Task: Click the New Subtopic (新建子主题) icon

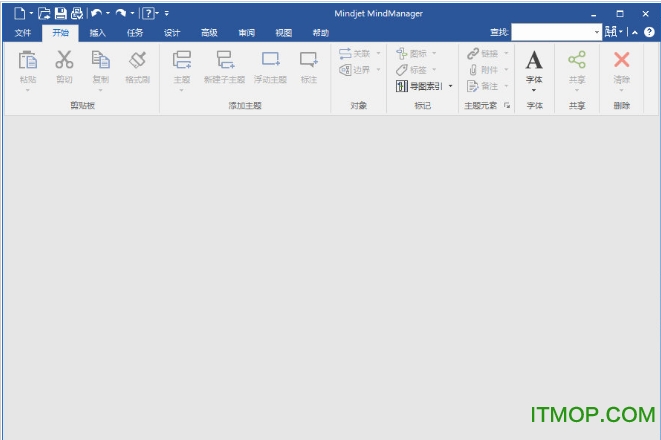Action: coord(225,60)
